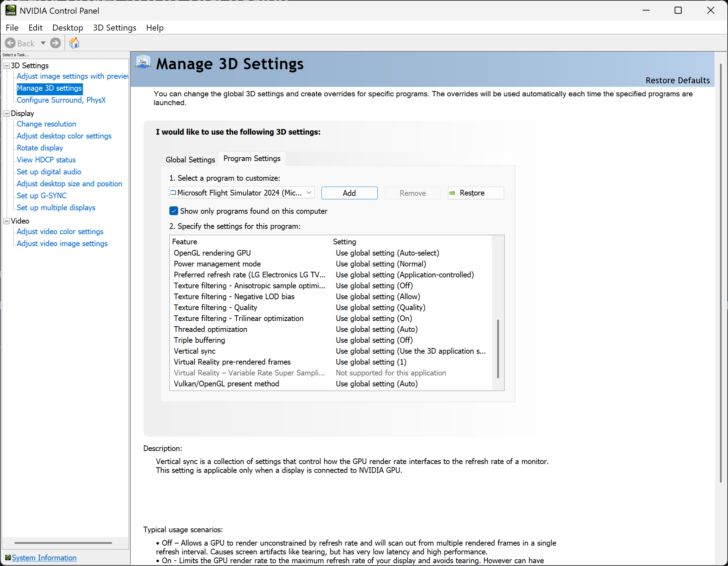
Task: Click the Remove button
Action: 413,193
